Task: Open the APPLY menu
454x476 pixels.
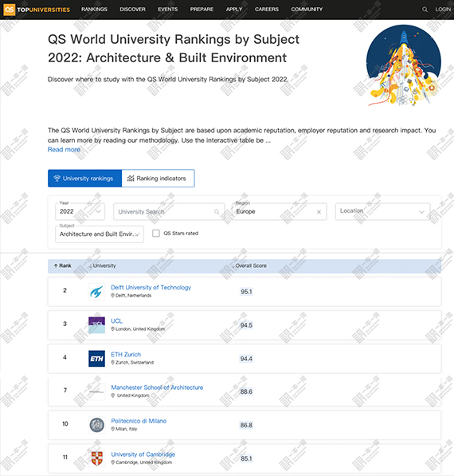Action: (x=234, y=10)
